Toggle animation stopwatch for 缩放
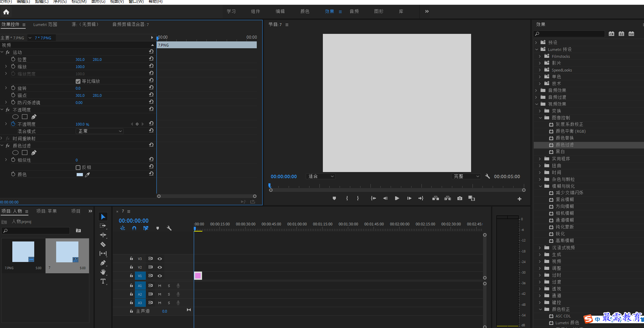644x328 pixels. tap(13, 66)
